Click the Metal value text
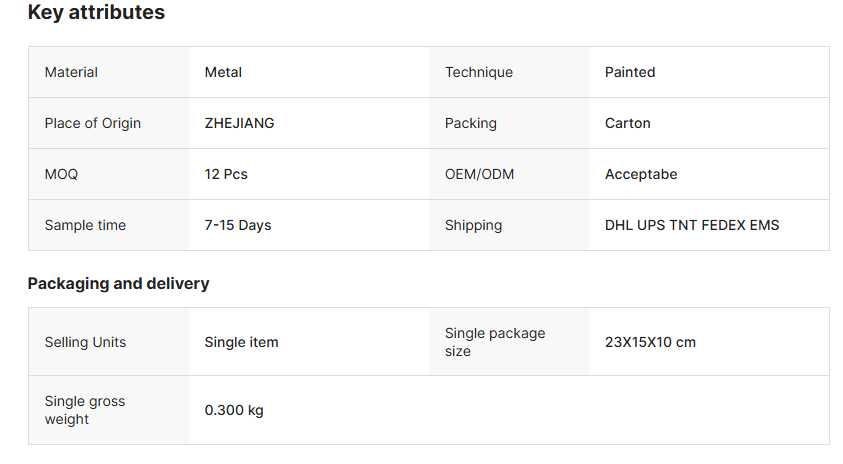 (223, 72)
